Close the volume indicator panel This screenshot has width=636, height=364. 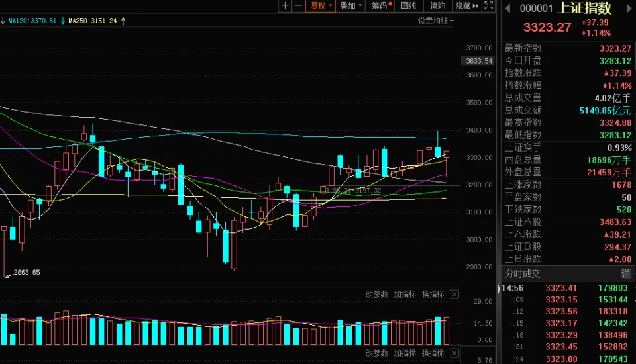(454, 295)
